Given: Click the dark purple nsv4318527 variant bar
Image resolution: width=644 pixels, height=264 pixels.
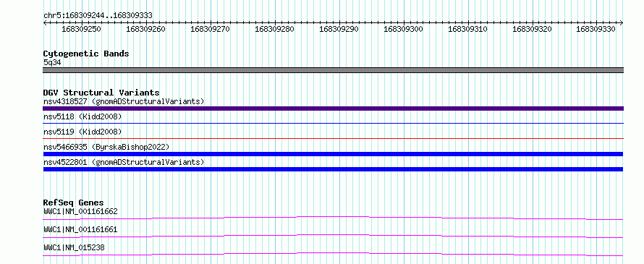Looking at the screenshot, I should [x=333, y=108].
